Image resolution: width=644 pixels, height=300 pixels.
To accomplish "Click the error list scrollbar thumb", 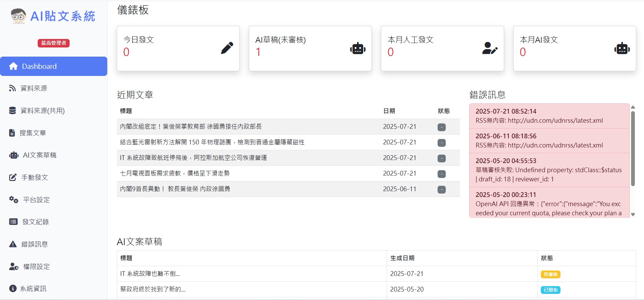I will click(x=633, y=148).
